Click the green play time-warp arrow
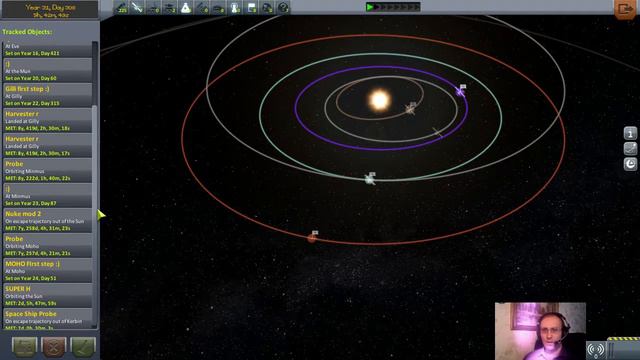640x360 pixels. coord(370,7)
